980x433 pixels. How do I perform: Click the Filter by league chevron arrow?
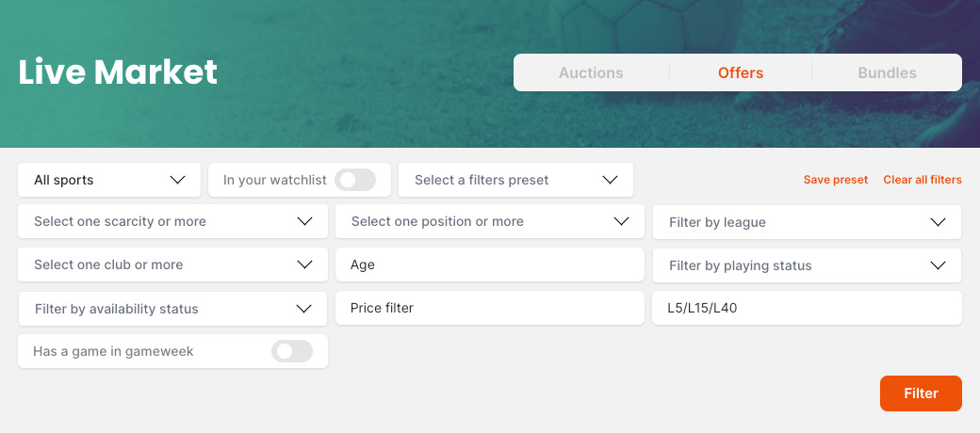938,222
